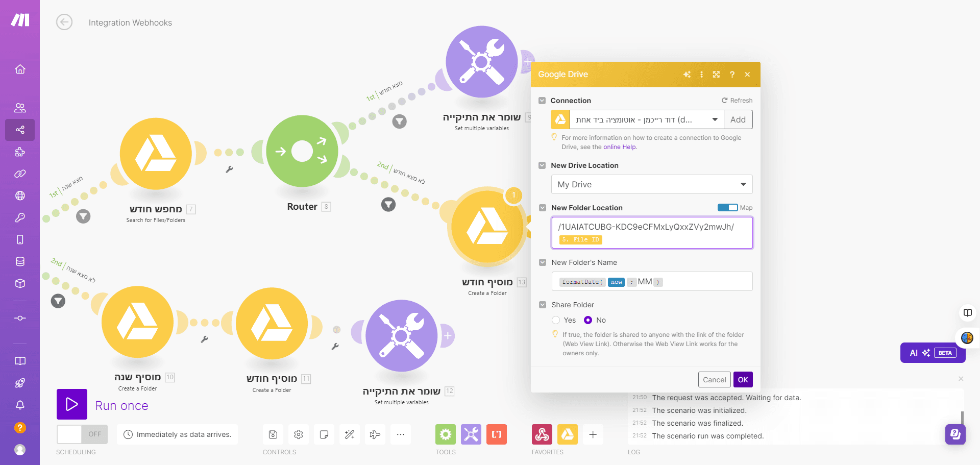Viewport: 980px width, 465px height.
Task: Open the purple Tools icon in toolbar
Action: point(471,434)
